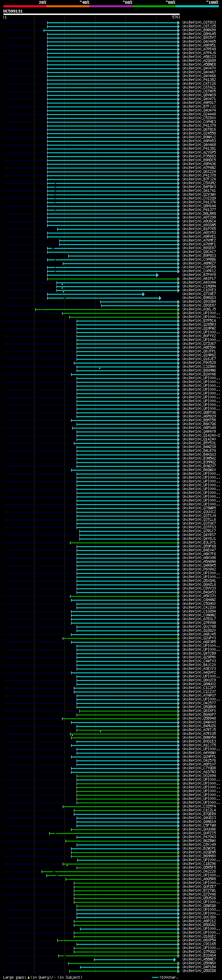Select label UniRef100_C9SI65
This screenshot has width=222, height=980.
199,944
